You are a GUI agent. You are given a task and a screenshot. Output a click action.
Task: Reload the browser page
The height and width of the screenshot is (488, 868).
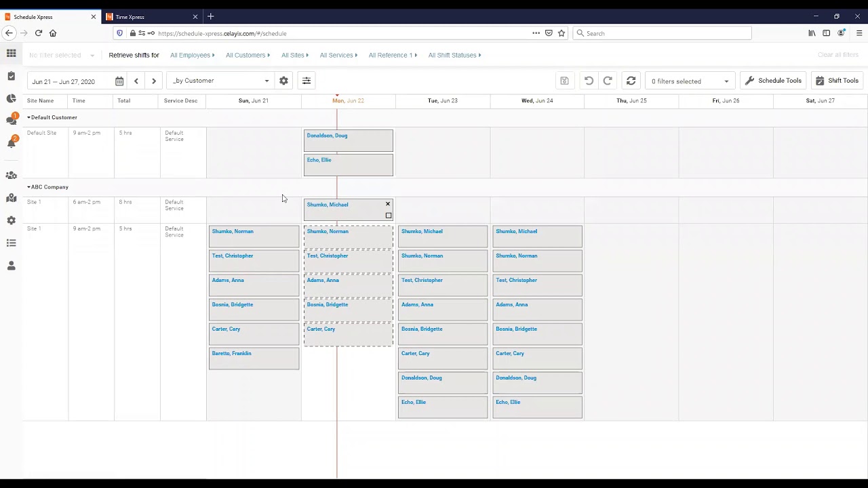[x=39, y=33]
